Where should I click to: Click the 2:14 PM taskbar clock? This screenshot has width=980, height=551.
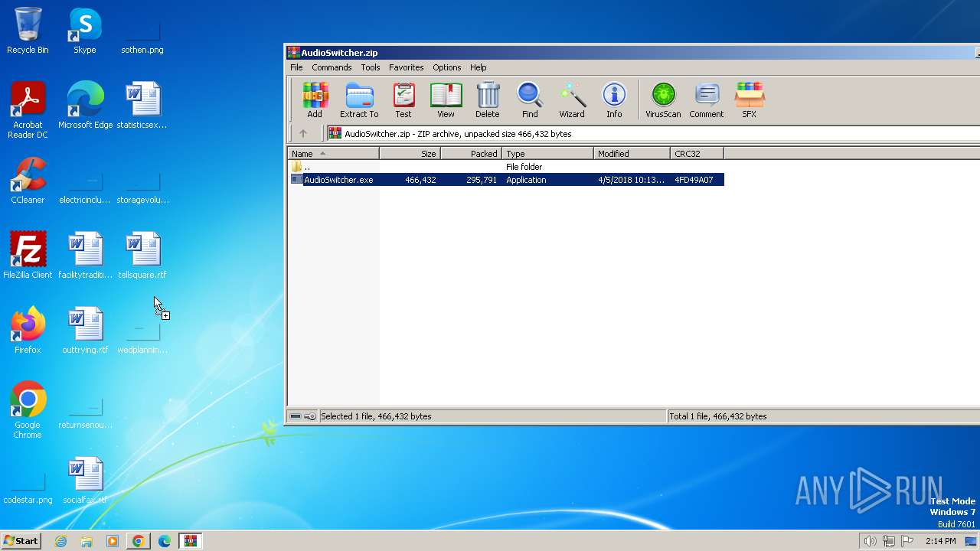coord(940,541)
